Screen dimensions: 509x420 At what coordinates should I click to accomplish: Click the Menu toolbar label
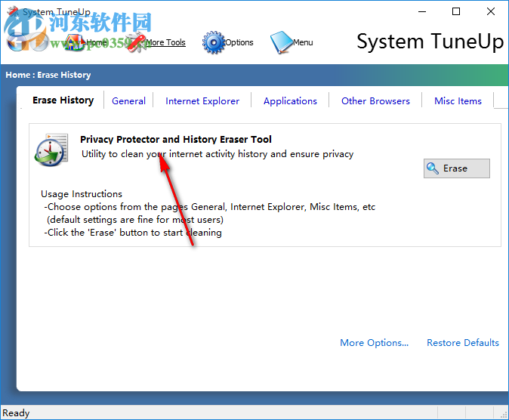coord(303,42)
